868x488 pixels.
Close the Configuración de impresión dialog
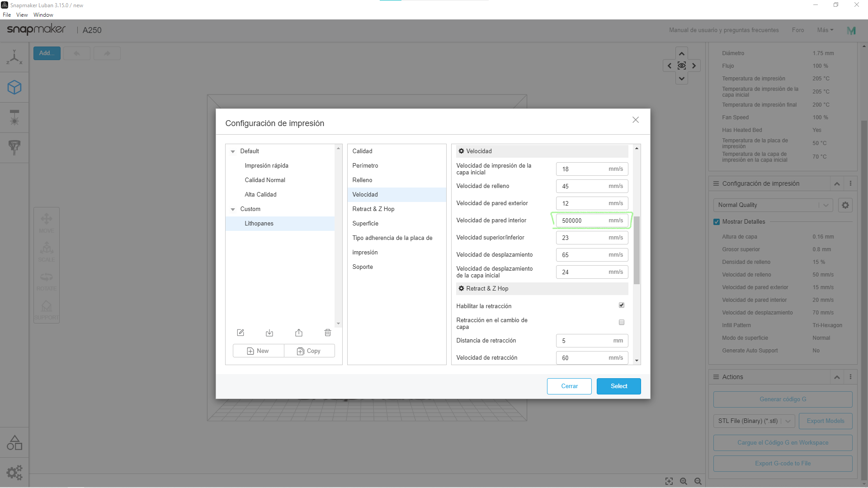pyautogui.click(x=636, y=120)
